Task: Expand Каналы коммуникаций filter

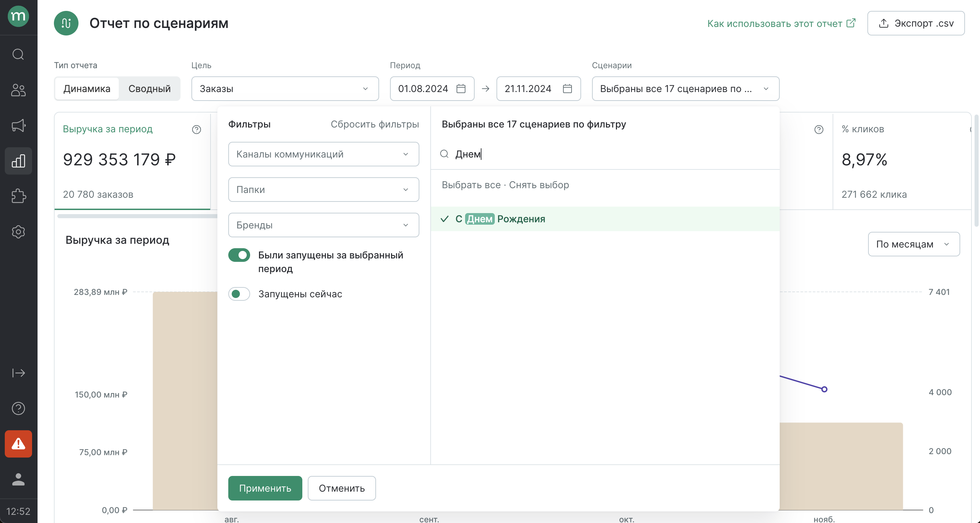Action: click(323, 154)
